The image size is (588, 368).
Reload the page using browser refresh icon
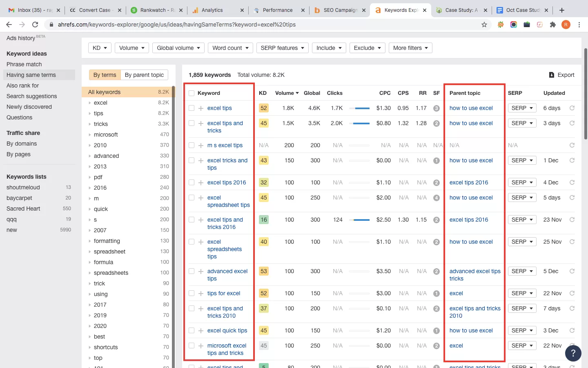pos(35,25)
